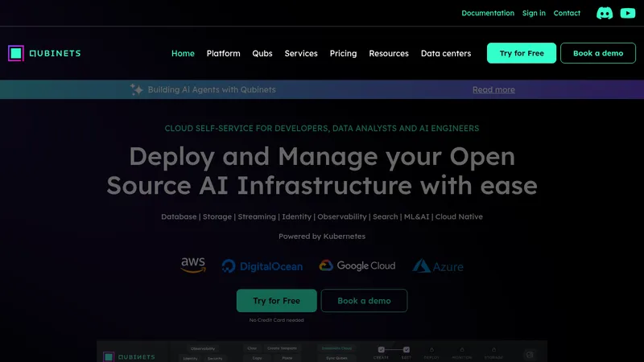Click the sparkle icon in announcement banner
Viewport: 644px width, 362px height.
tap(136, 89)
